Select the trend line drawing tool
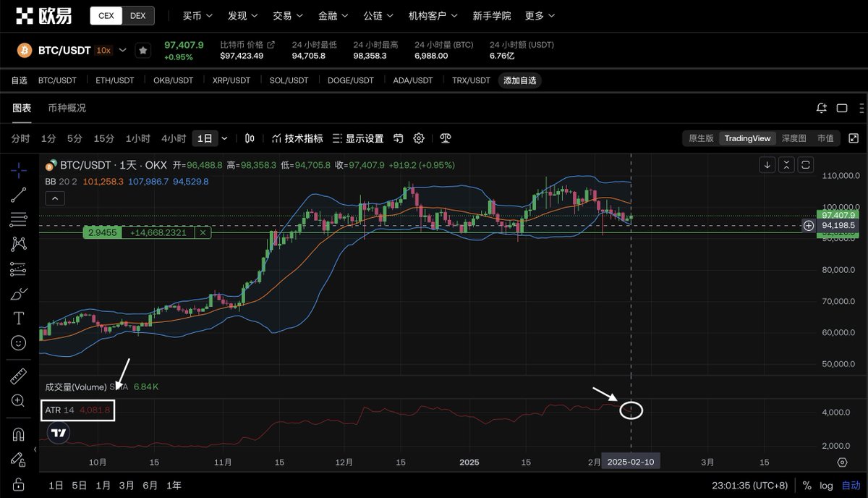The height and width of the screenshot is (498, 868). pos(18,194)
